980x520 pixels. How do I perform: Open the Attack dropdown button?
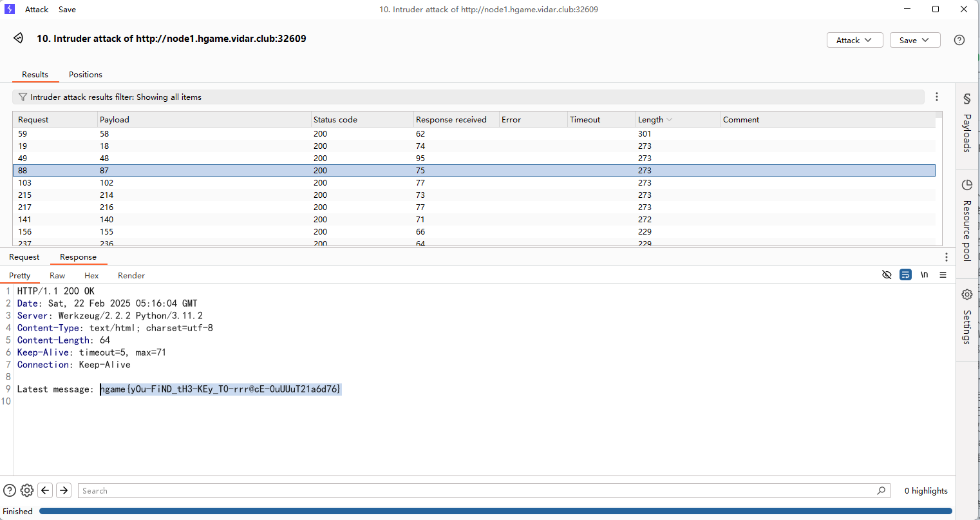coord(854,40)
